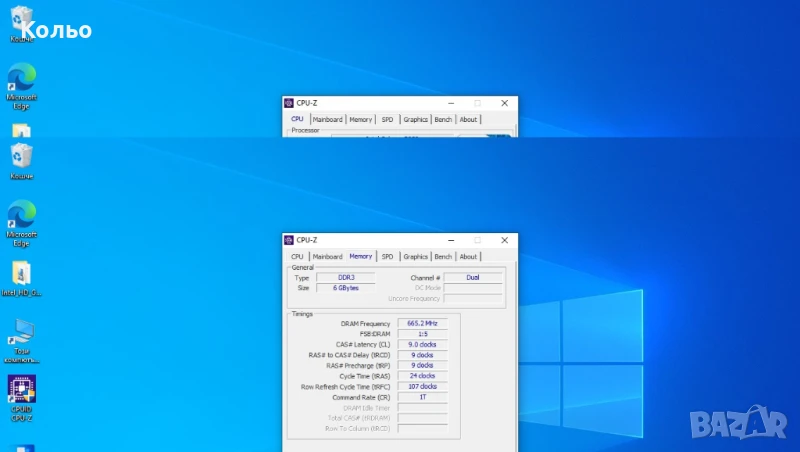The width and height of the screenshot is (800, 452).
Task: Click the DRAM Frequency value field
Action: 422,324
